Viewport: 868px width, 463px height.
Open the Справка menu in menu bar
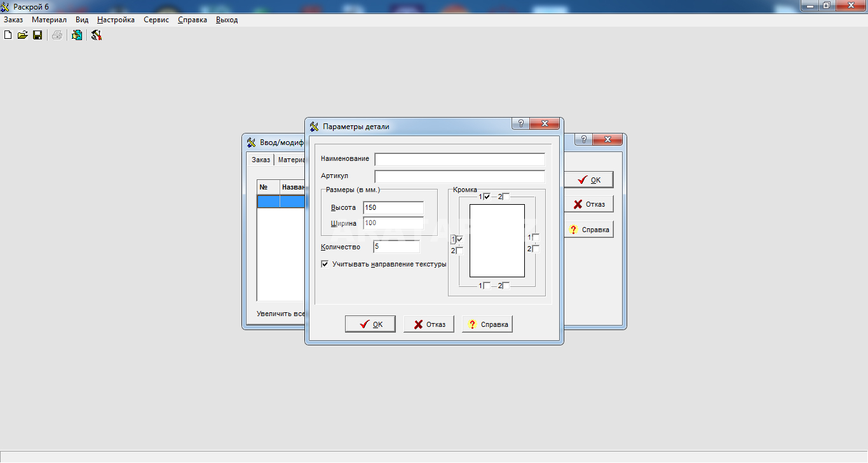click(193, 20)
